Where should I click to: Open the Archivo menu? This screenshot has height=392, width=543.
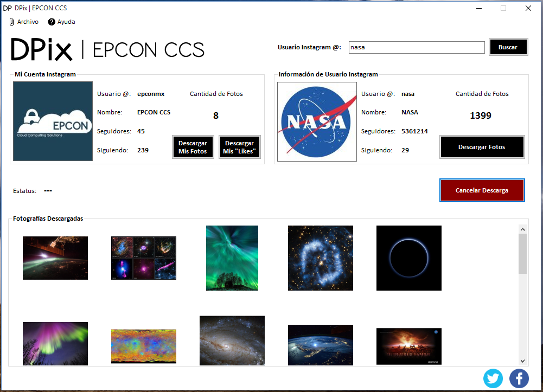[x=23, y=22]
